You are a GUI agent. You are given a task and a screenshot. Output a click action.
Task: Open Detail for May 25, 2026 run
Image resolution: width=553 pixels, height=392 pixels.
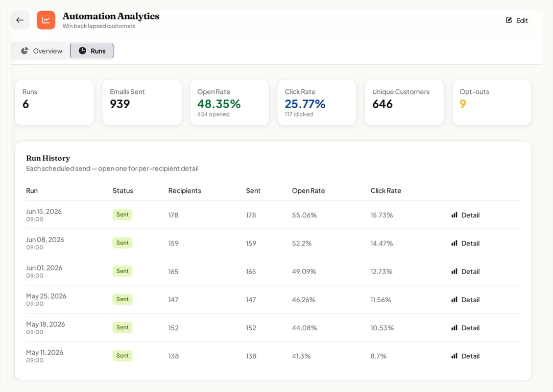click(466, 300)
